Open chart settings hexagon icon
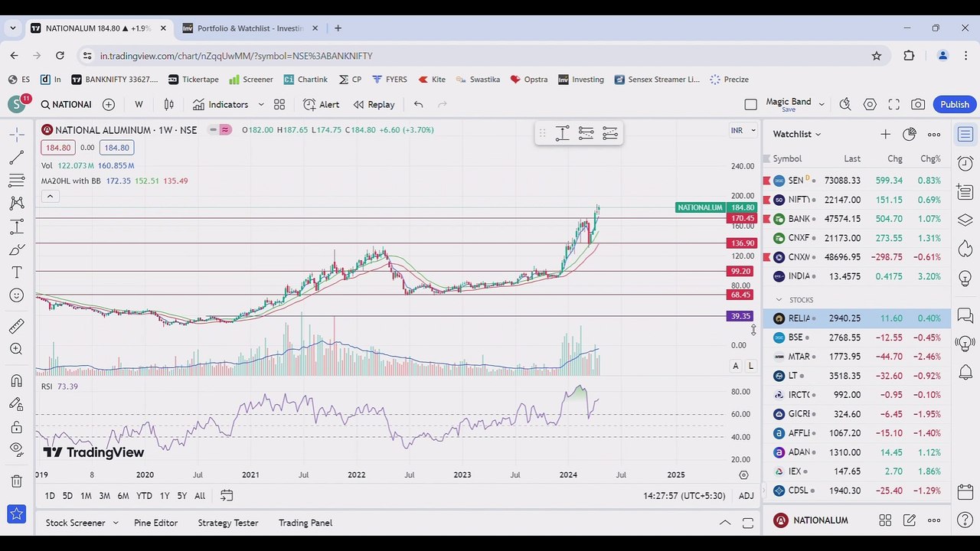This screenshot has height=551, width=980. [870, 104]
